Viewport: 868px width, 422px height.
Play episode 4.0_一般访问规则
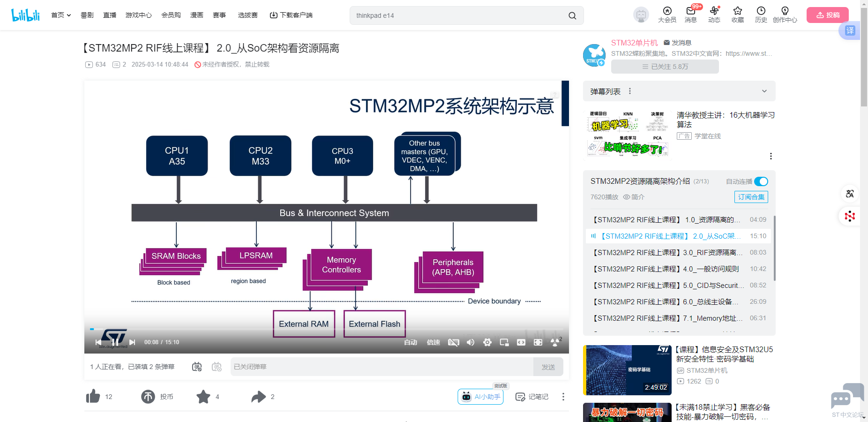point(678,269)
